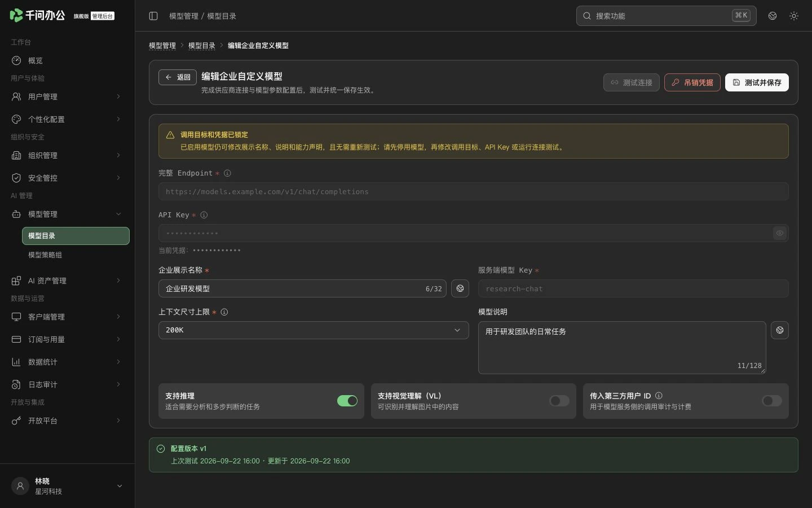Click the 企业展示名称 input field
Image resolution: width=812 pixels, height=508 pixels.
coord(302,288)
